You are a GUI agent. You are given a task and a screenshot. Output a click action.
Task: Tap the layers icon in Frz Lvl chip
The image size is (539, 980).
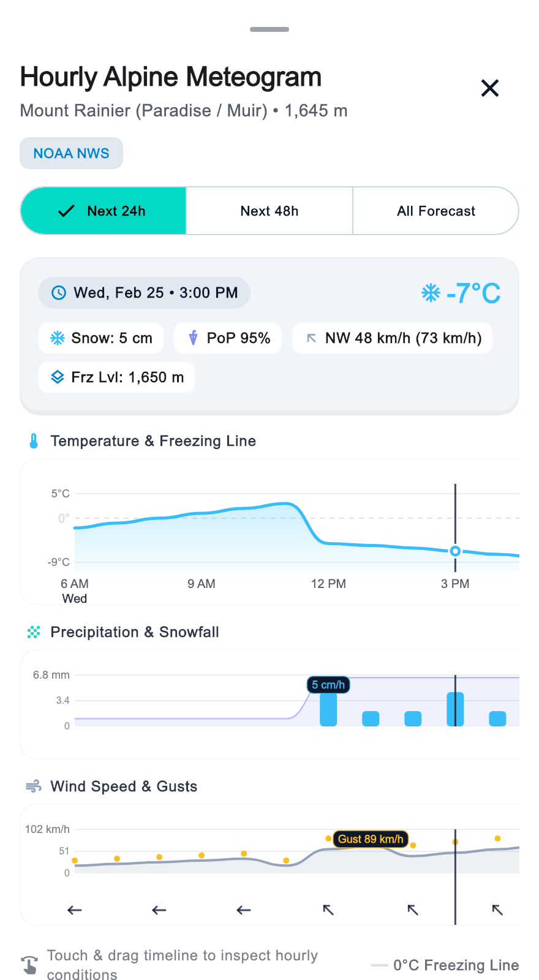click(x=58, y=377)
